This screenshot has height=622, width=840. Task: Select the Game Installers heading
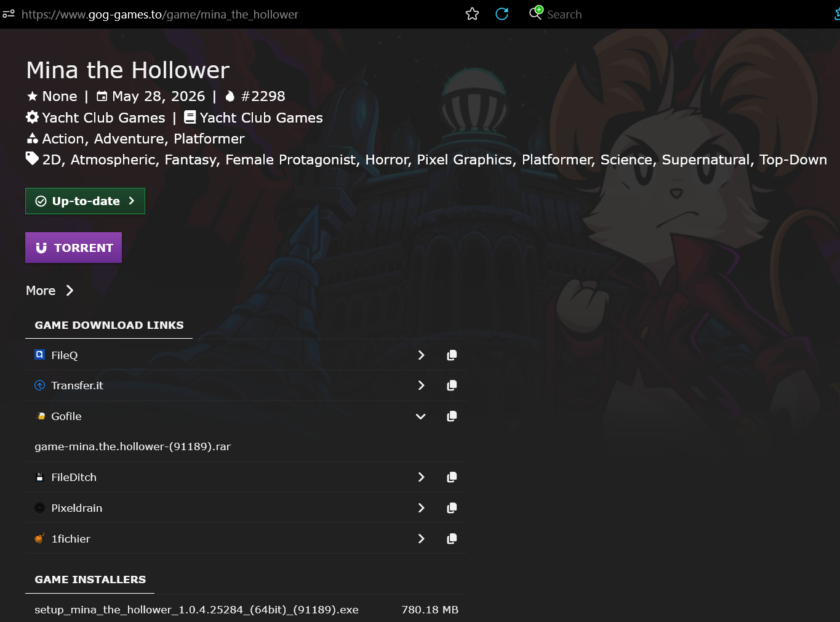[90, 580]
